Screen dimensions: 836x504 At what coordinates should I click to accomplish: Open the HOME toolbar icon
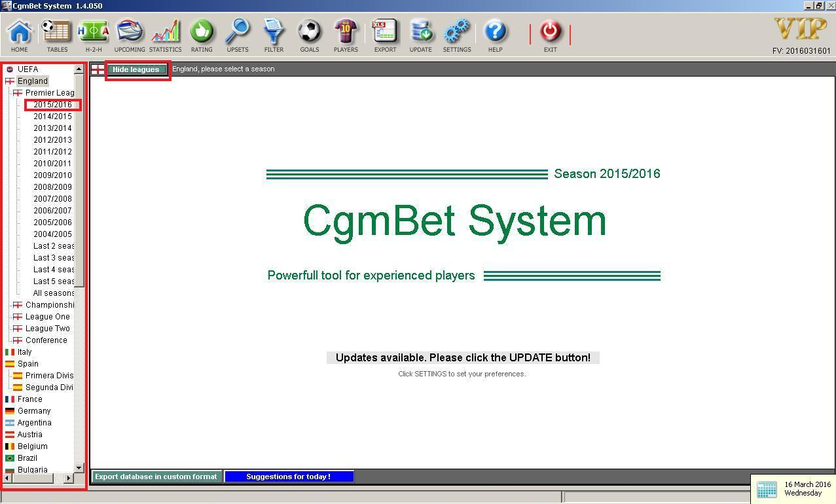(20, 35)
